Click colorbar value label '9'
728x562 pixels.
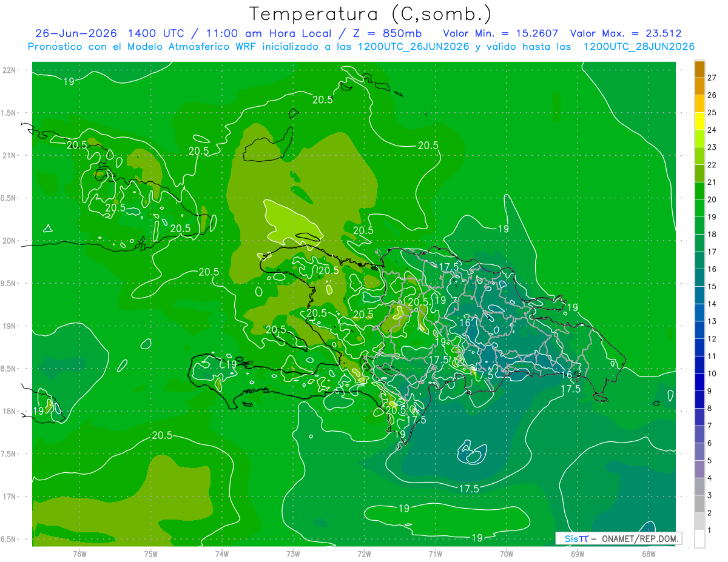(710, 391)
